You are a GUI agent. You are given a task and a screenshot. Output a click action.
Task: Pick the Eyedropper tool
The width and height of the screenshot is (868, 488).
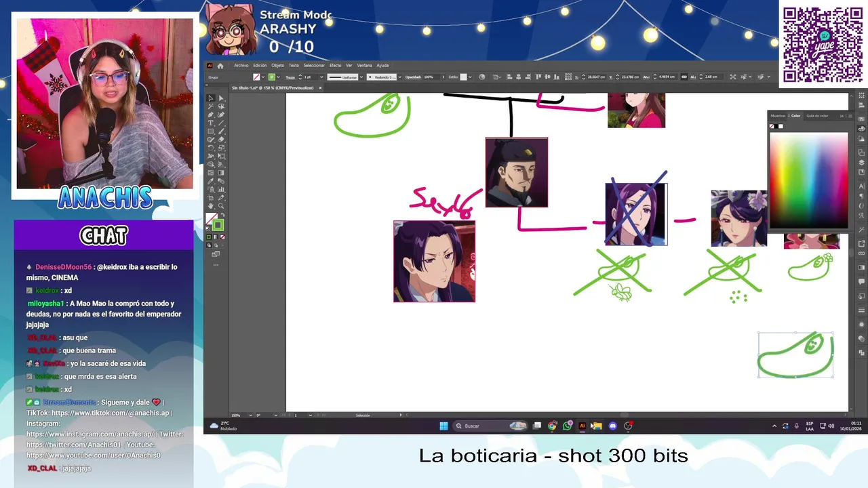point(211,182)
